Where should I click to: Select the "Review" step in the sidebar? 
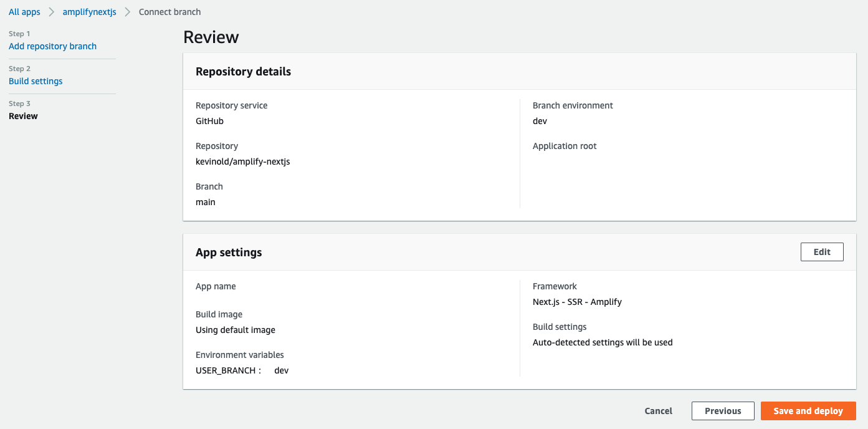tap(23, 116)
